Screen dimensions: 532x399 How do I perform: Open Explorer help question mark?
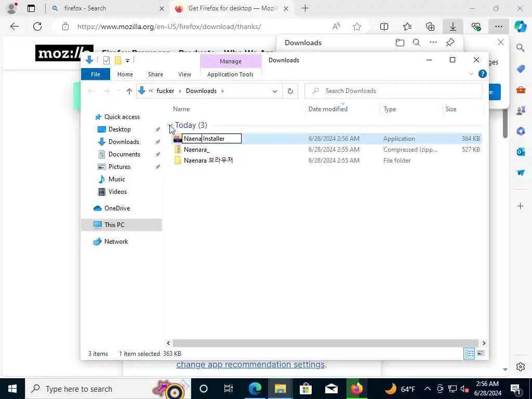[x=482, y=74]
